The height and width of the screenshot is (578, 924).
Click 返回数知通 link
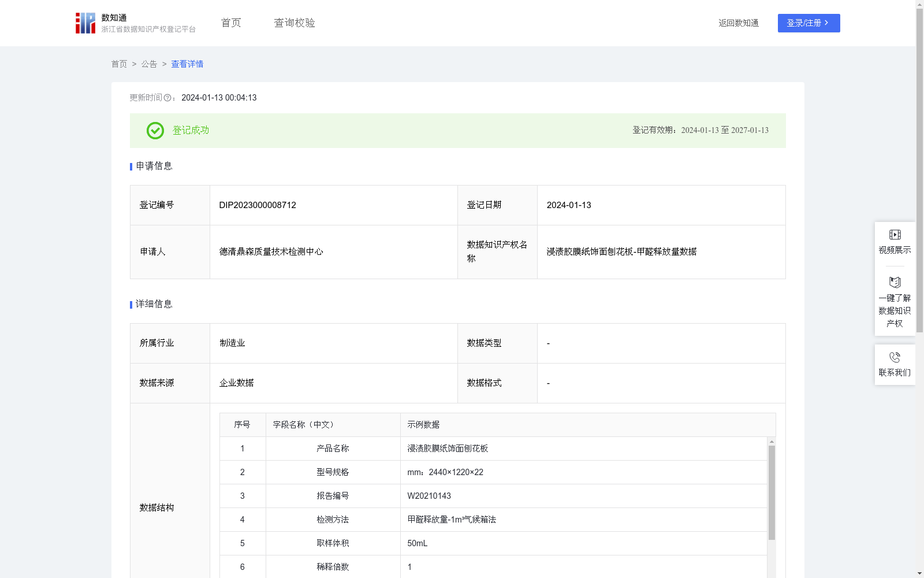[739, 23]
